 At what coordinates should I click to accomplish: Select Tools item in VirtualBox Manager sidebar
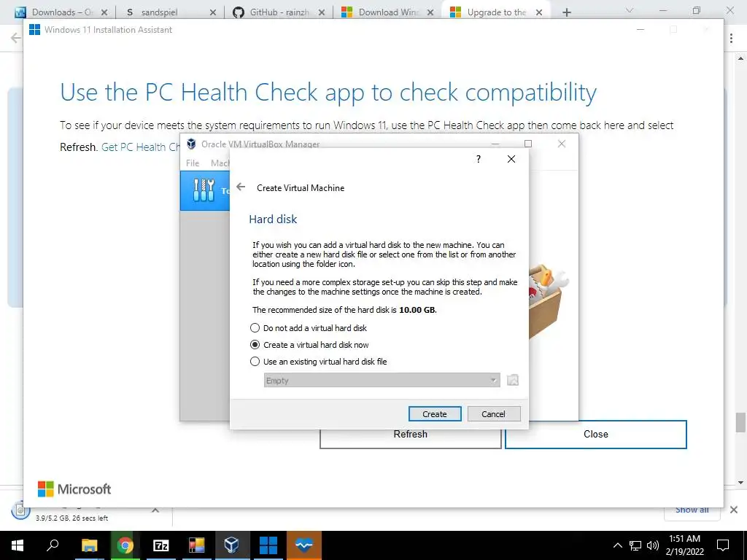pyautogui.click(x=205, y=190)
